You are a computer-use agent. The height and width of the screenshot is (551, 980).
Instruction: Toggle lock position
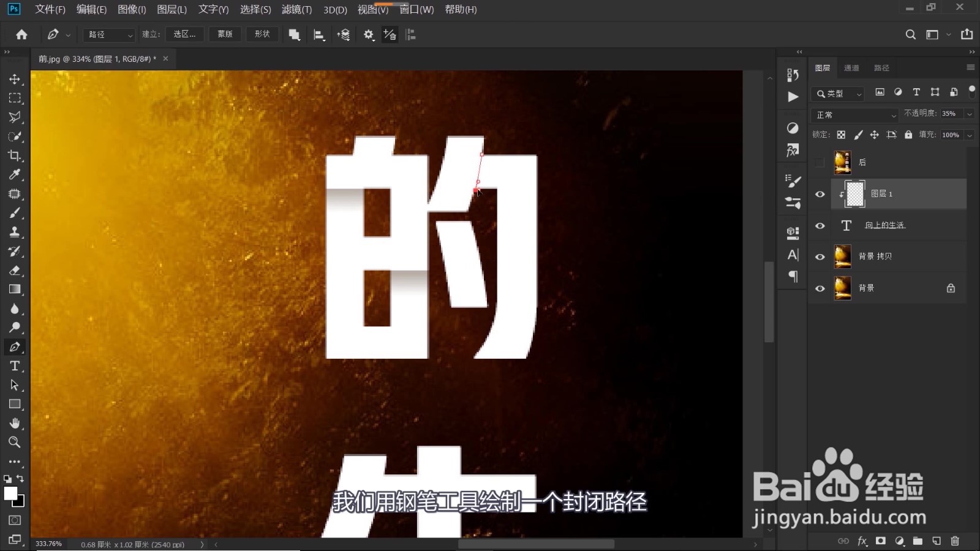tap(875, 135)
